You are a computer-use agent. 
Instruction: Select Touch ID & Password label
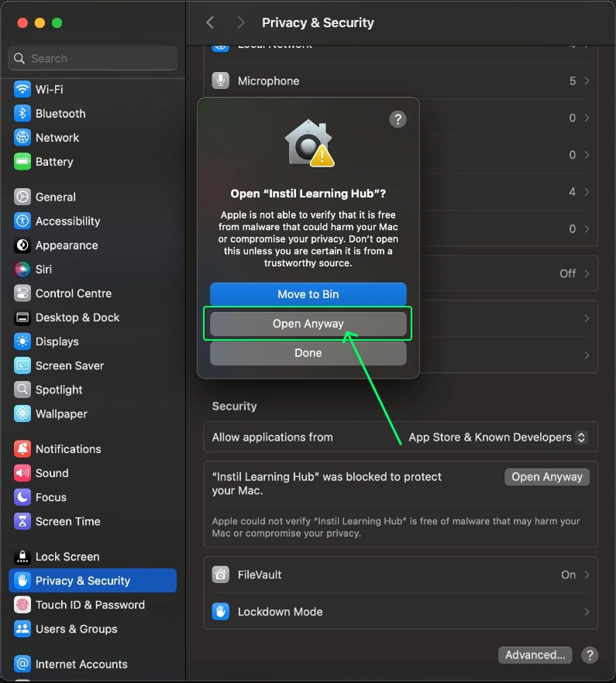(90, 605)
